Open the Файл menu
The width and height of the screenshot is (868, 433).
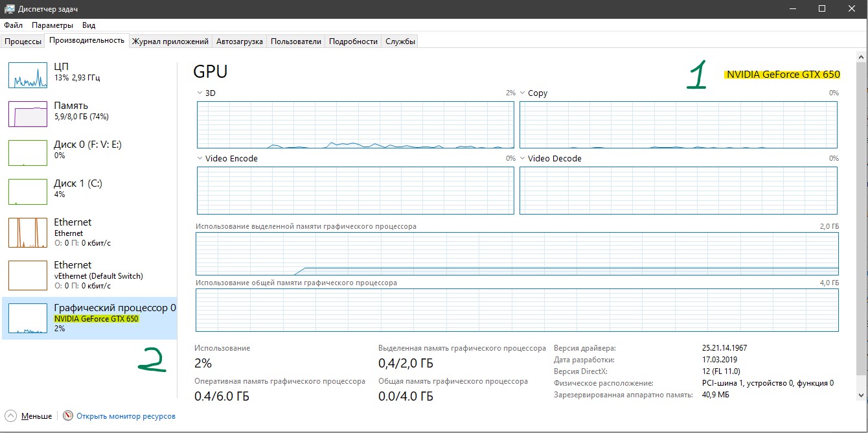13,25
